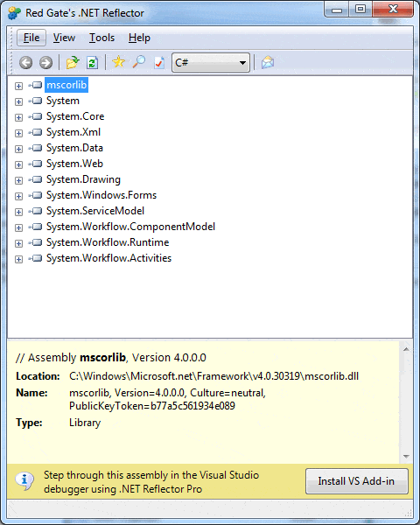Screen dimensions: 420x525
Task: Click the System.Xml assembly icon
Action: [36, 132]
